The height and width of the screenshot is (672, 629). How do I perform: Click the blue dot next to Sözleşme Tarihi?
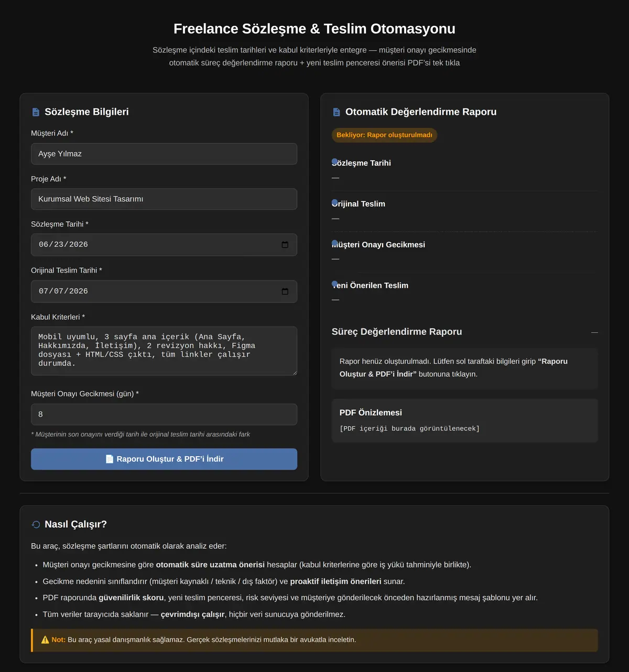[334, 161]
